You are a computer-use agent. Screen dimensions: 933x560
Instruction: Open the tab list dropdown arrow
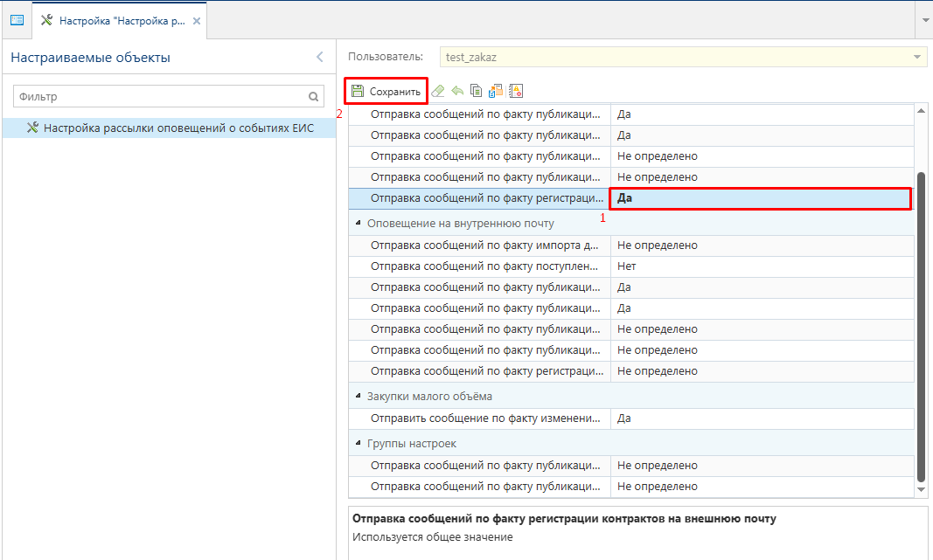pos(925,19)
